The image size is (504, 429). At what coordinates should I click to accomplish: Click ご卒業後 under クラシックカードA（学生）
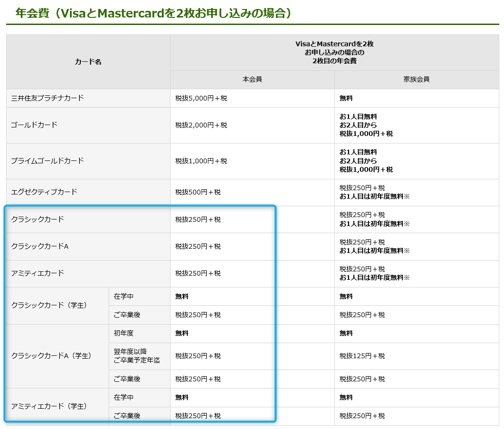coord(127,379)
